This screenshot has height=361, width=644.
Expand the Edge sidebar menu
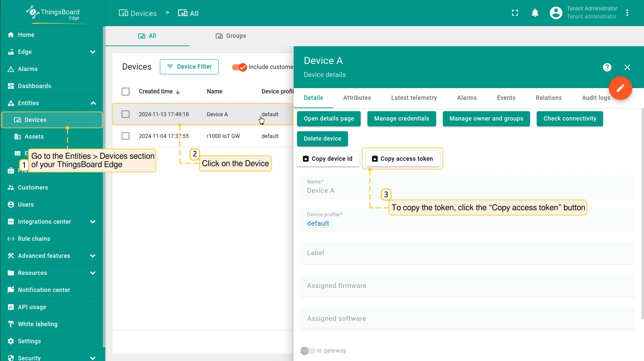click(93, 52)
